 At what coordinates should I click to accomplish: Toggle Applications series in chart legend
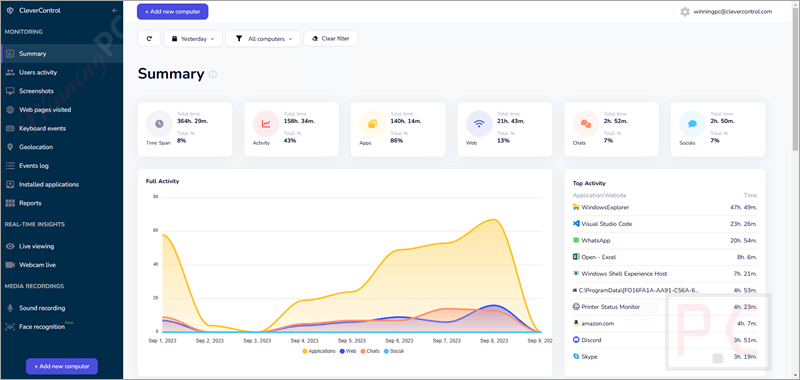(319, 351)
